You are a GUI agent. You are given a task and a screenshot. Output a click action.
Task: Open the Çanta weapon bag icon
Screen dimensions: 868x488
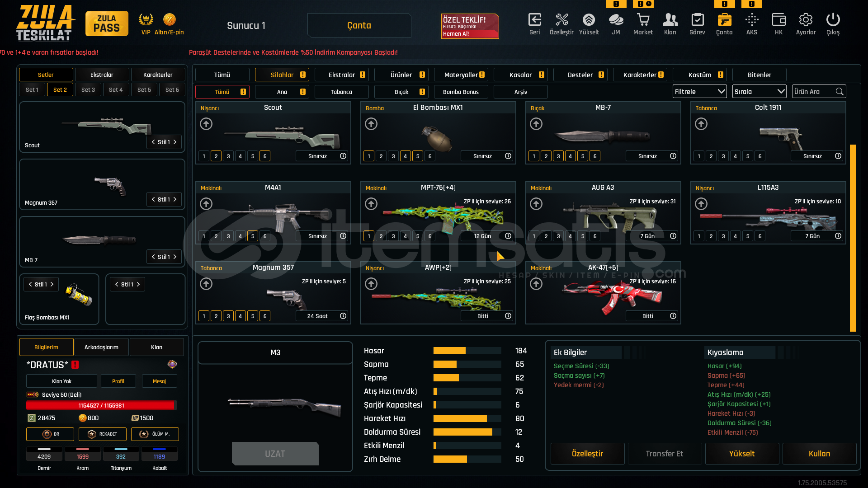point(724,20)
